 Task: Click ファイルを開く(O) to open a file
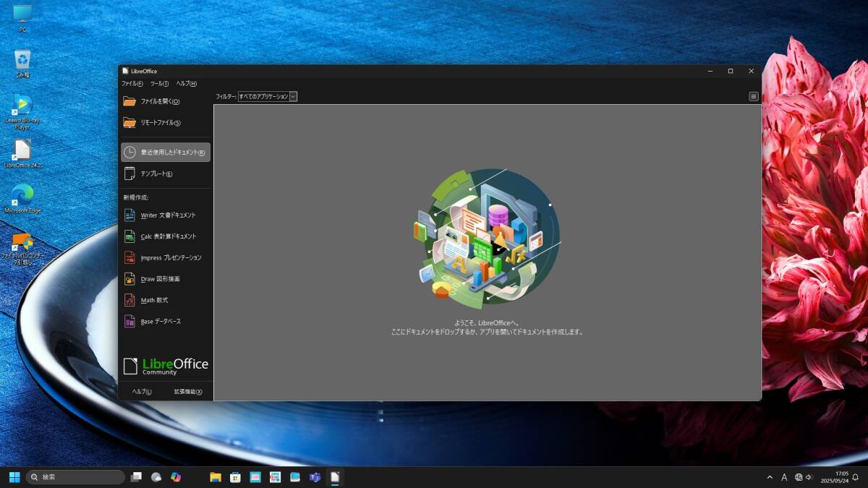(x=166, y=101)
